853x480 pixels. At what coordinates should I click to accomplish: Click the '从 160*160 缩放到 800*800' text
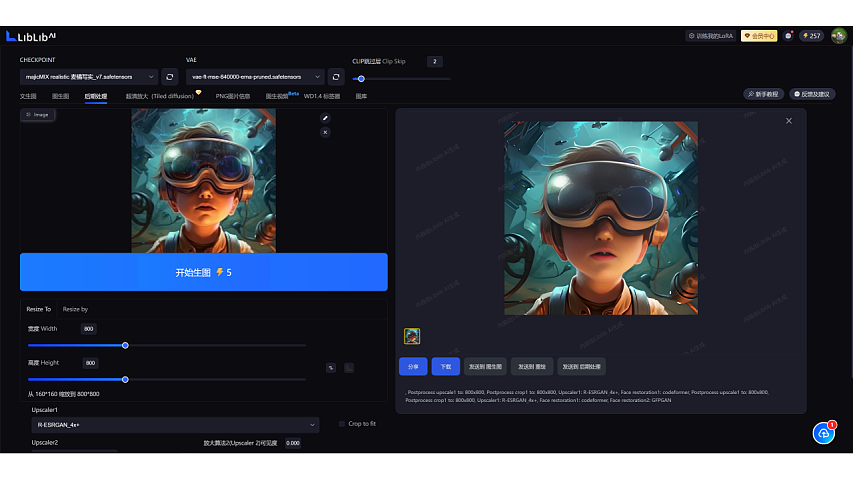tap(64, 394)
